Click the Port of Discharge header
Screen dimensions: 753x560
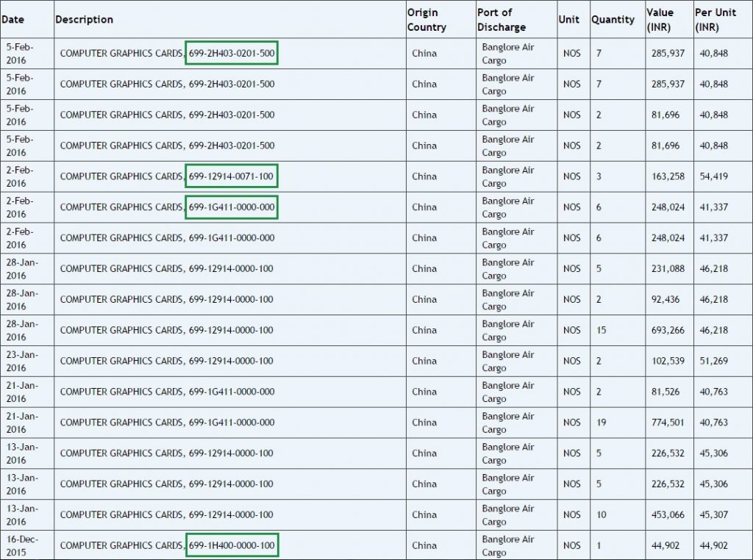pyautogui.click(x=502, y=20)
